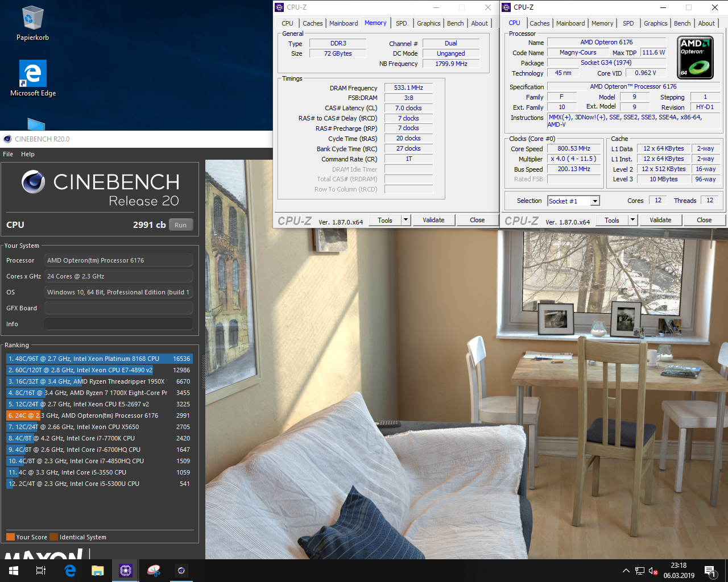Switch to Memory tab in right CPU-Z
The height and width of the screenshot is (582, 728).
tap(602, 23)
